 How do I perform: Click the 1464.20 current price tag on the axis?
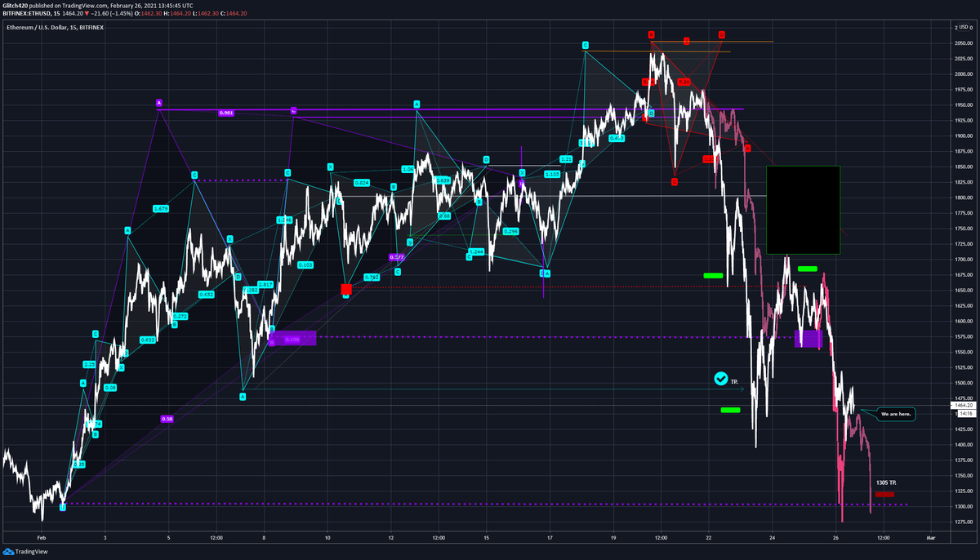(x=964, y=405)
